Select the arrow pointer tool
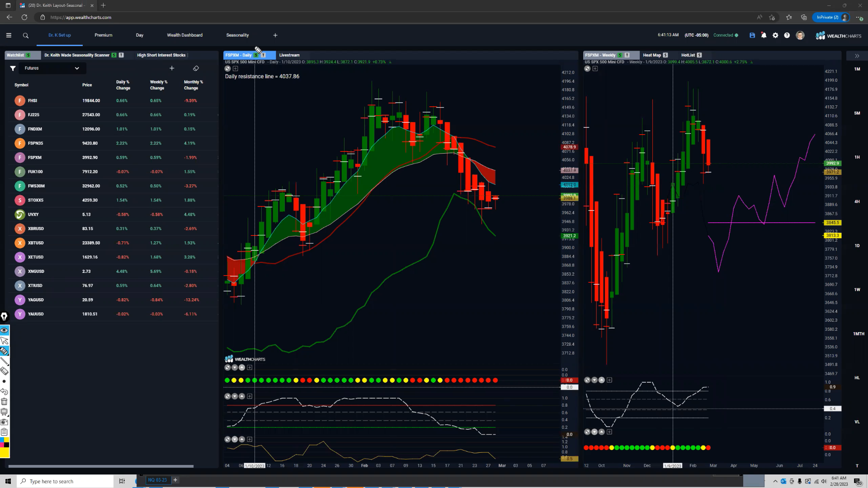 point(5,341)
